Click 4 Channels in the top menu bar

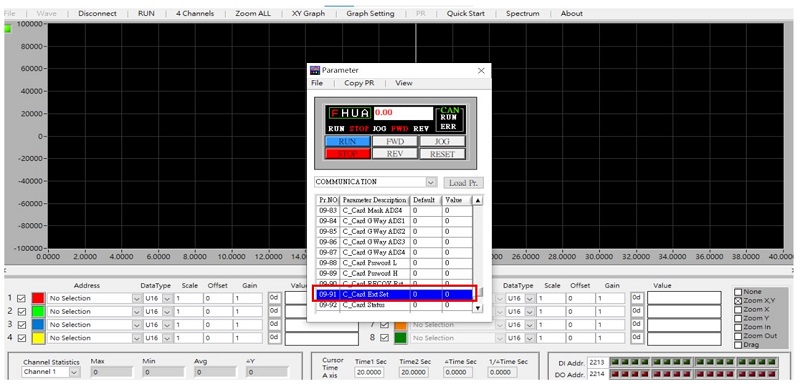pos(195,14)
